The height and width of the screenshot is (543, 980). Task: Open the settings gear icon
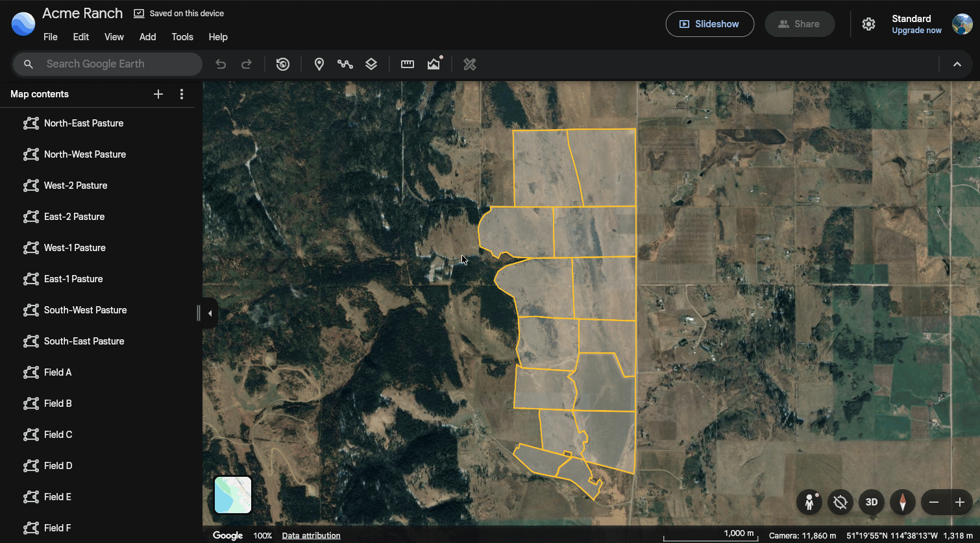point(868,24)
